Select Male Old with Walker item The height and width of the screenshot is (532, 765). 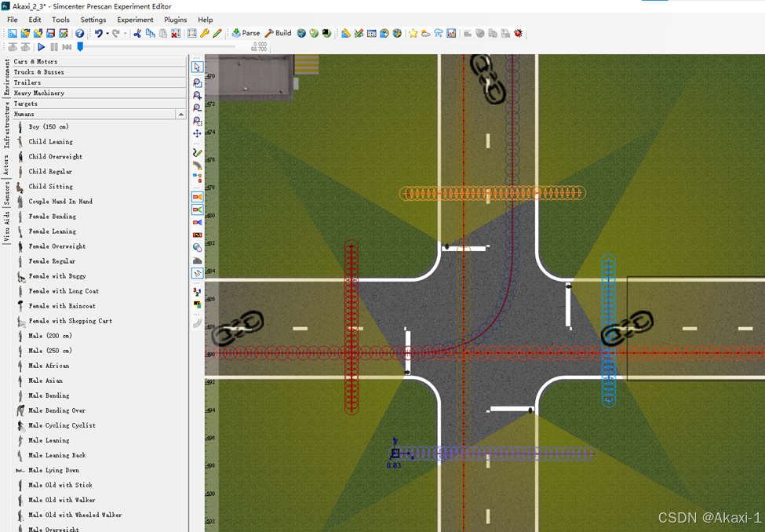(x=61, y=500)
